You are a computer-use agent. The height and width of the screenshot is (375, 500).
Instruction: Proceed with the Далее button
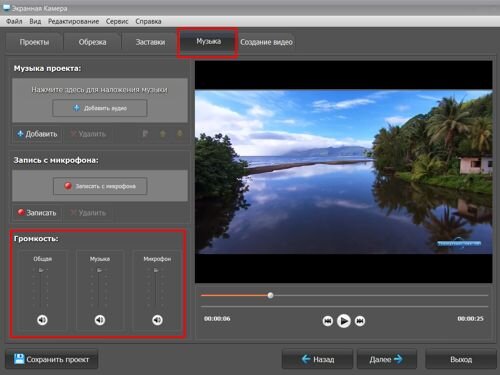click(x=387, y=359)
